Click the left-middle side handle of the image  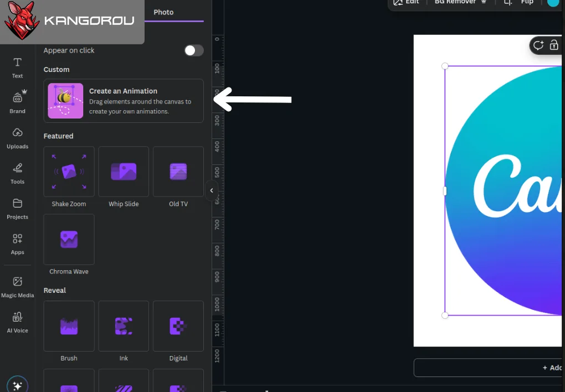tap(445, 191)
